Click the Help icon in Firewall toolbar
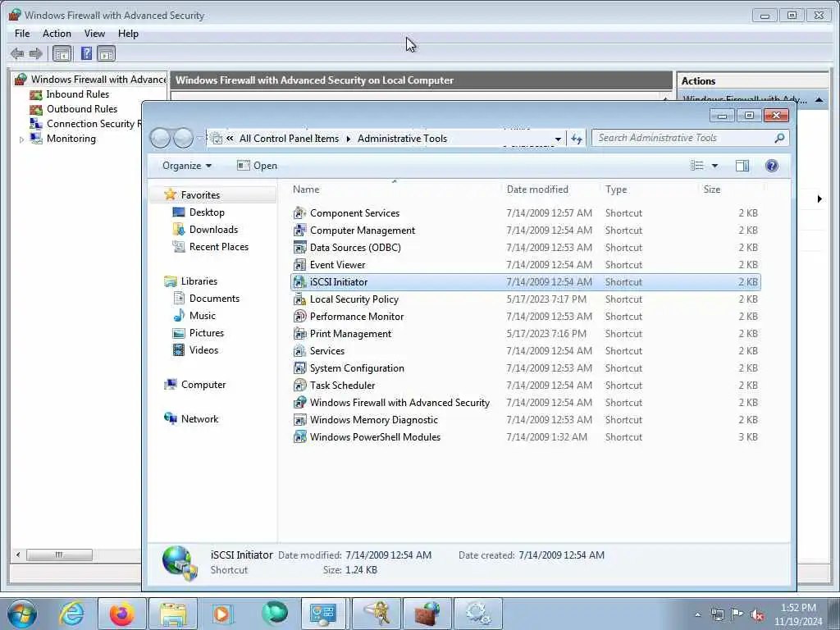840x630 pixels. [x=86, y=53]
